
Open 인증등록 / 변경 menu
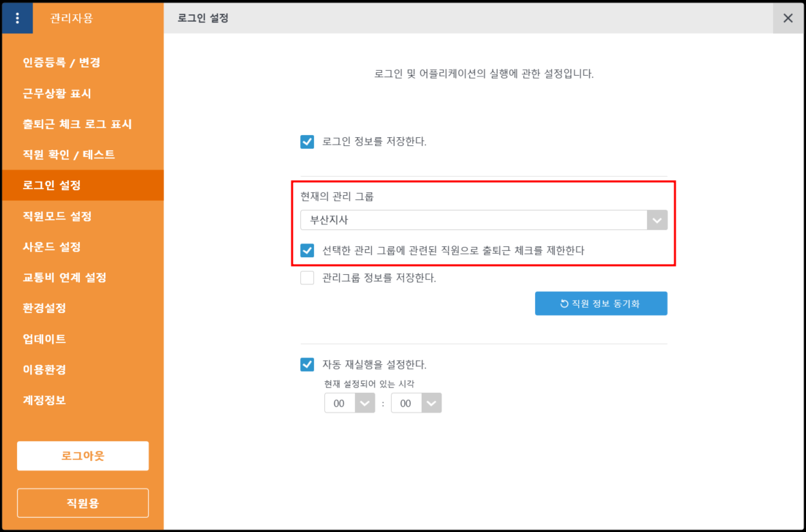tap(61, 63)
